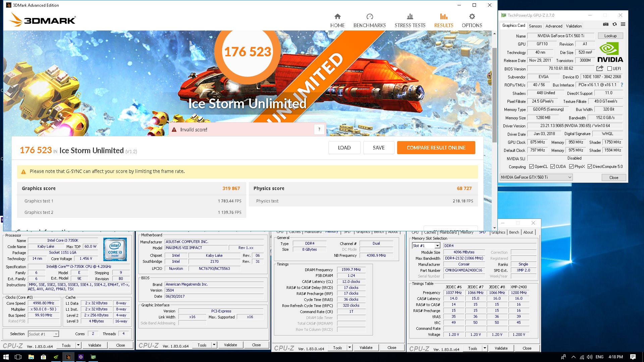
Task: Click the volume icon in system tray
Action: click(590, 357)
